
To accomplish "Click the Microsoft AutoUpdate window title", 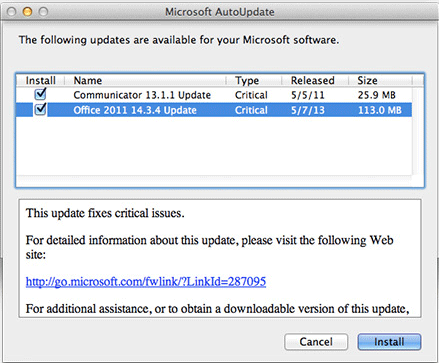I will (220, 12).
